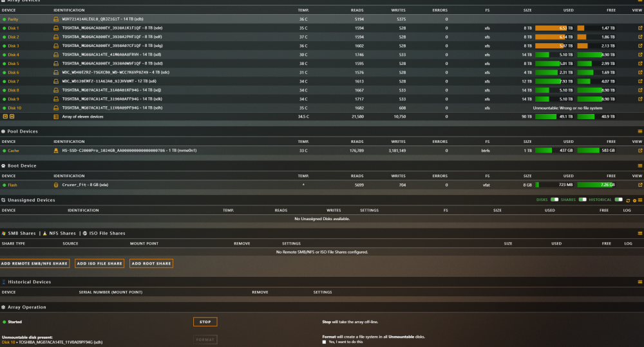The width and height of the screenshot is (644, 347).
Task: Open Disk 10 link under 'Unmountable disk present'
Action: pyautogui.click(x=8, y=342)
